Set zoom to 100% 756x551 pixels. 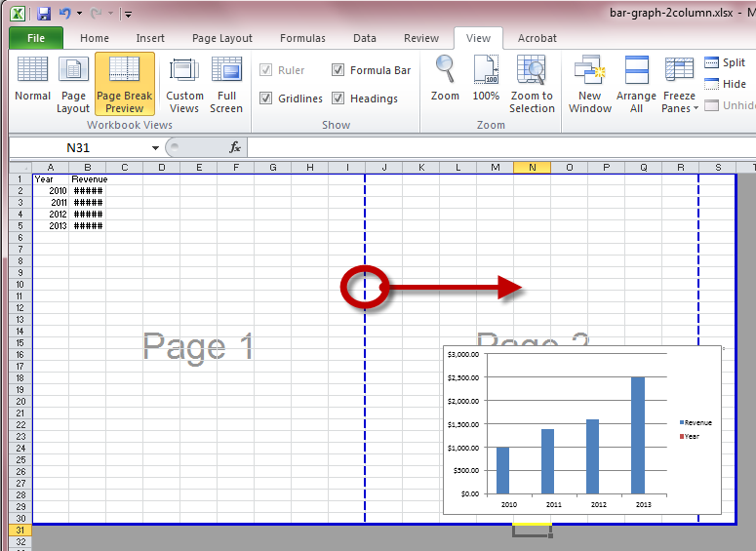pos(486,79)
